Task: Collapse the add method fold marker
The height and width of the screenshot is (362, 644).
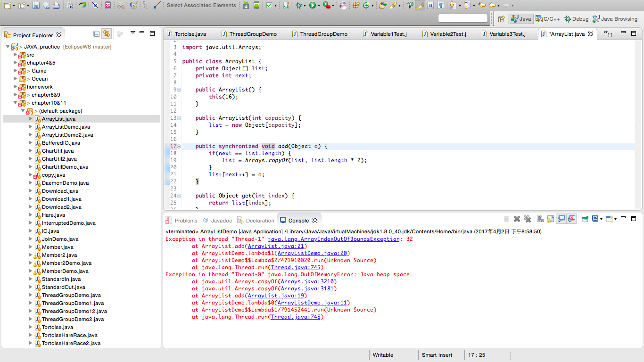Action: [179, 146]
